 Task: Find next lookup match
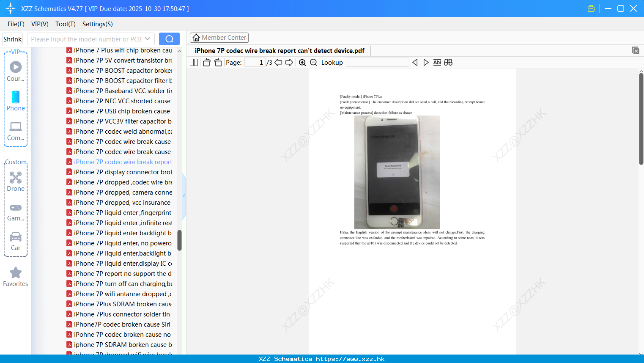coord(426,62)
